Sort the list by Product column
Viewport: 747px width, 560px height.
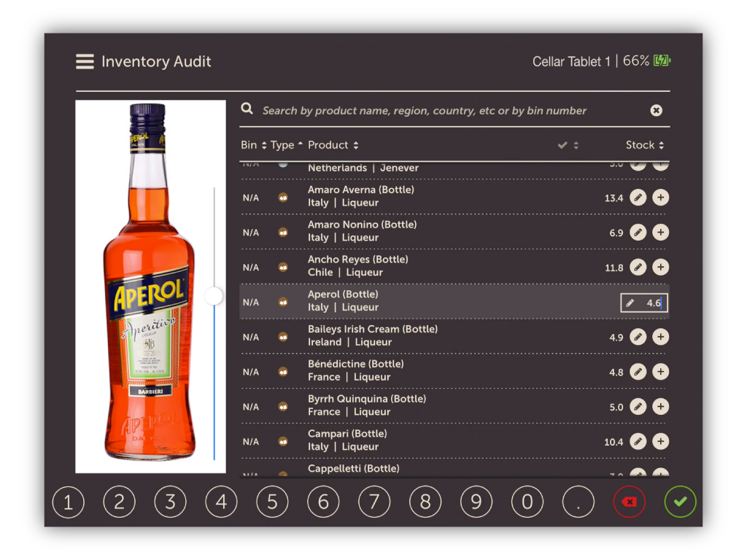pos(333,145)
